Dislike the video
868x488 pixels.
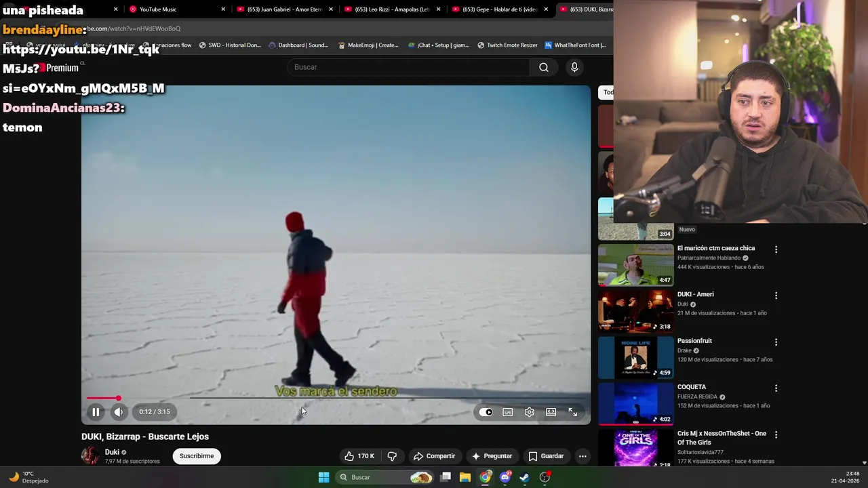(x=392, y=456)
